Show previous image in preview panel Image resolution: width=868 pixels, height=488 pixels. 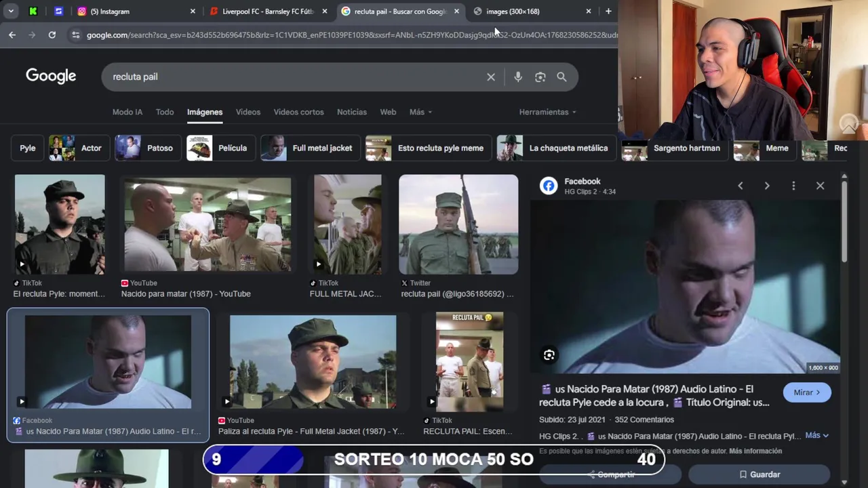click(x=741, y=186)
